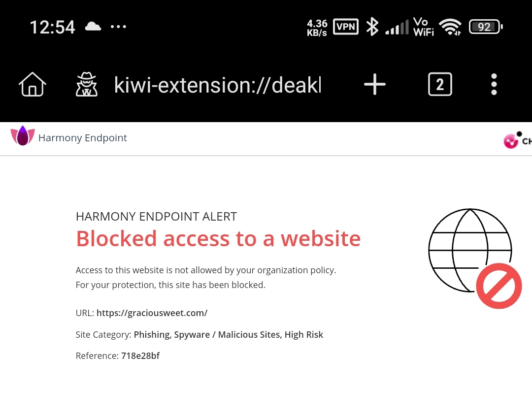The height and width of the screenshot is (419, 532).
Task: Open the three-dot browser menu
Action: click(494, 84)
